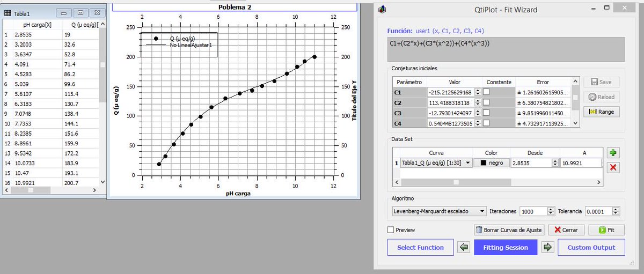644x274 pixels.
Task: Click cell 86.2 in Tabla1
Action: (81, 74)
